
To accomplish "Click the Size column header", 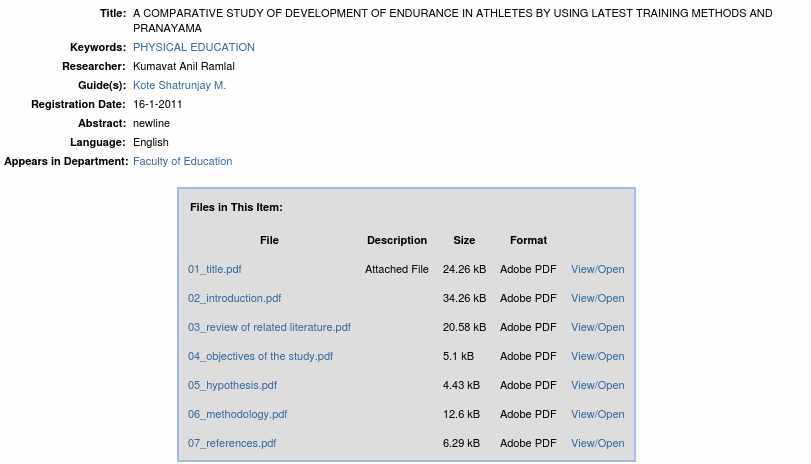I will tap(464, 240).
